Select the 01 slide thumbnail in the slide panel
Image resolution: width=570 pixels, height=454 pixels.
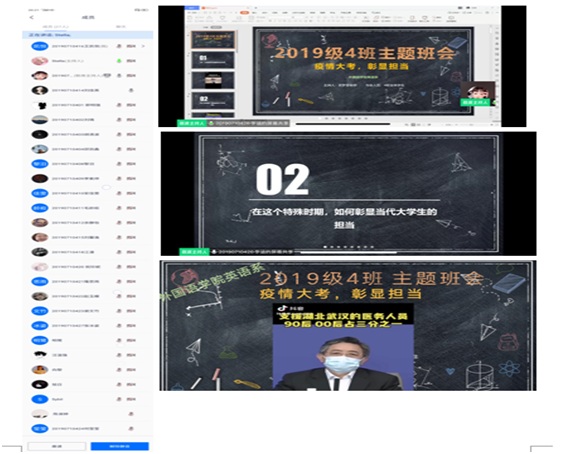coord(213,60)
